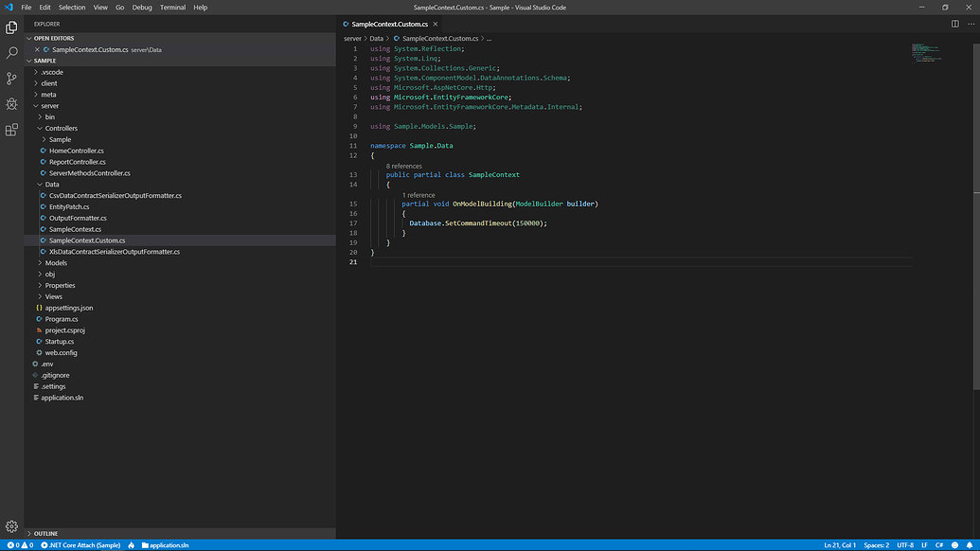
Task: Open the Terminal menu
Action: (x=171, y=7)
